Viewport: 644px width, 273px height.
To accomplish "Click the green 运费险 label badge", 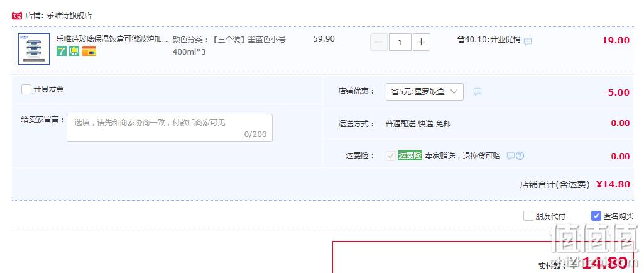I will pos(410,155).
